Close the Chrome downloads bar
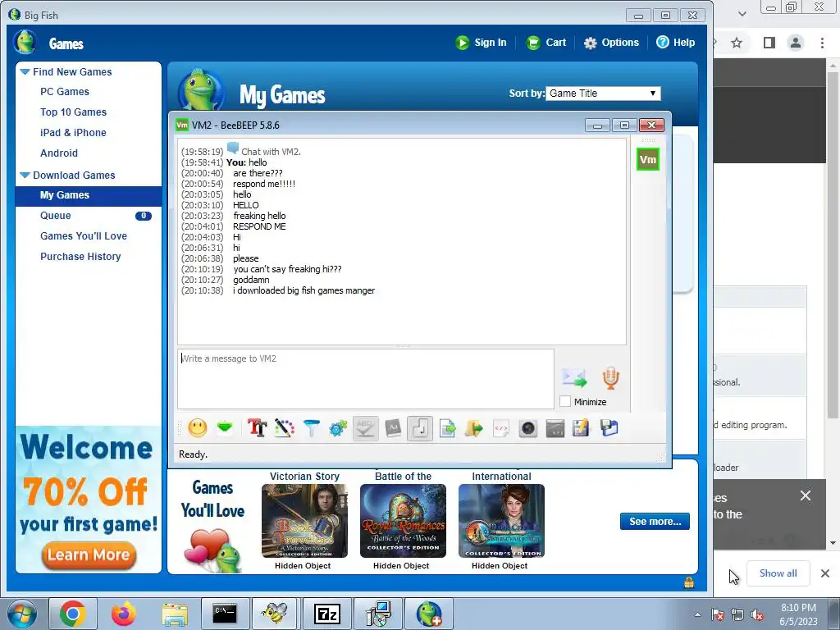The image size is (840, 630). (825, 573)
